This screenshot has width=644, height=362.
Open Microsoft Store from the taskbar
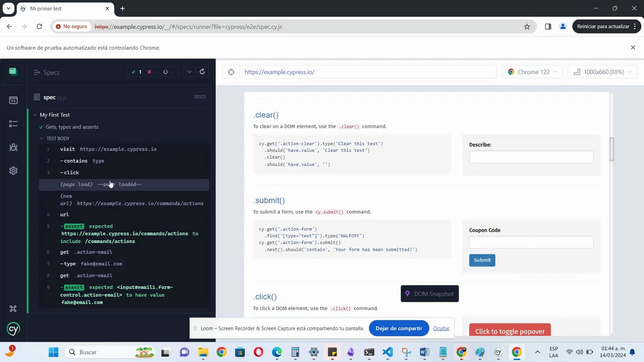pos(240,352)
